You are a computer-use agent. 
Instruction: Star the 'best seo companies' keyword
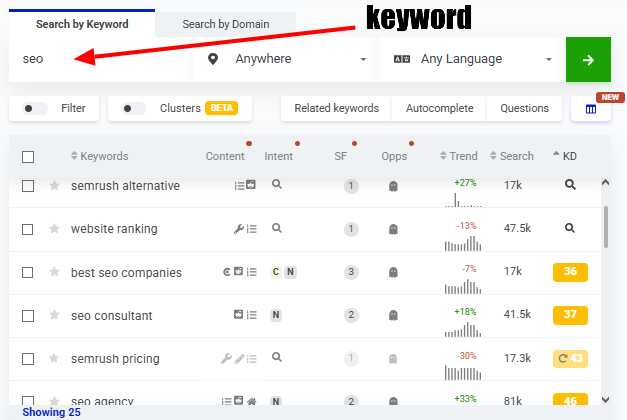pyautogui.click(x=55, y=272)
